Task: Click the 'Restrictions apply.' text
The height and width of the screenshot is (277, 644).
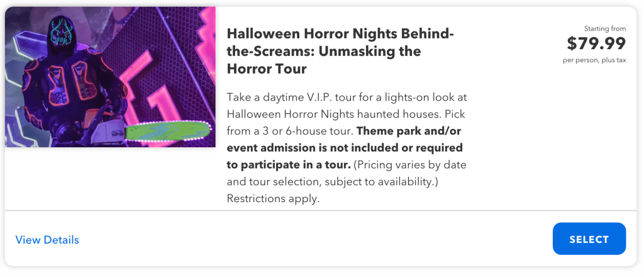Action: [273, 198]
